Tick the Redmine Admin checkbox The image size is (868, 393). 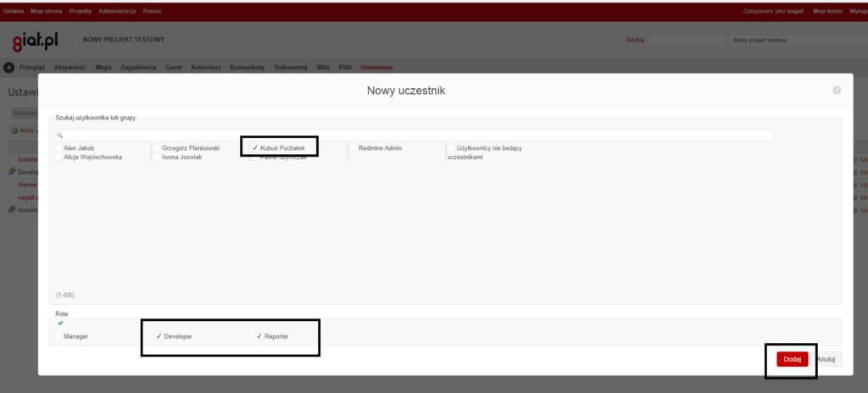[353, 147]
